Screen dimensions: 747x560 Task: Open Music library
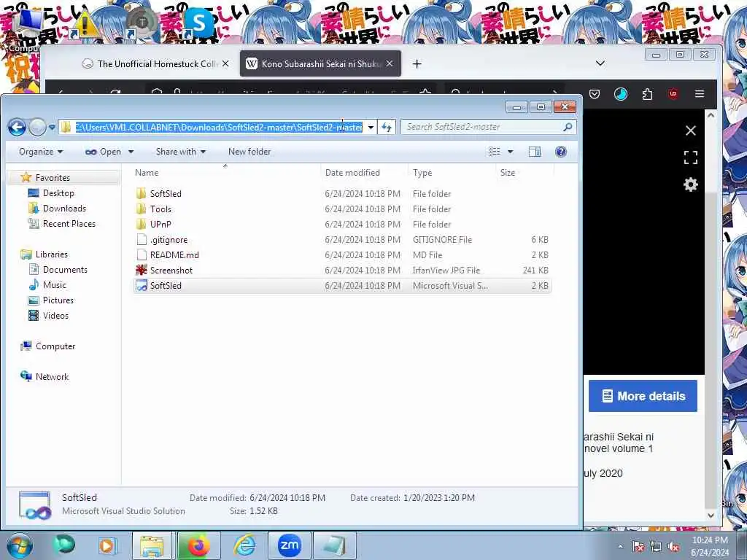tap(54, 285)
